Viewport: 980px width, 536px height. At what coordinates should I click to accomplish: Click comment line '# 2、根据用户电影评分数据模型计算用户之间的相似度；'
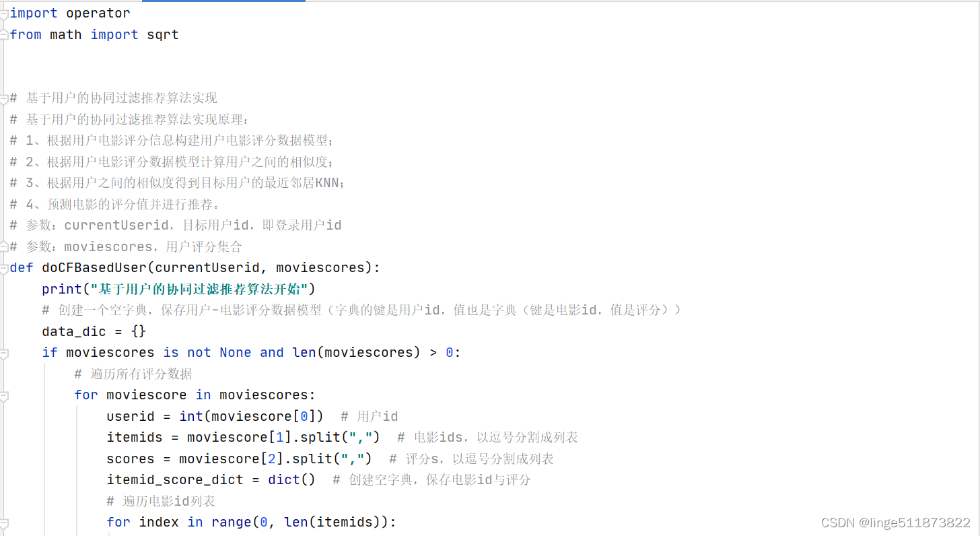click(x=172, y=162)
